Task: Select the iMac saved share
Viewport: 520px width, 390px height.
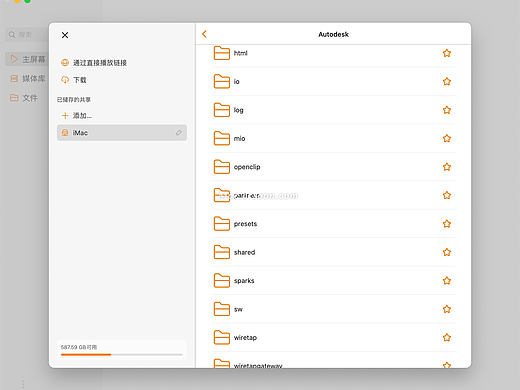Action: point(122,133)
